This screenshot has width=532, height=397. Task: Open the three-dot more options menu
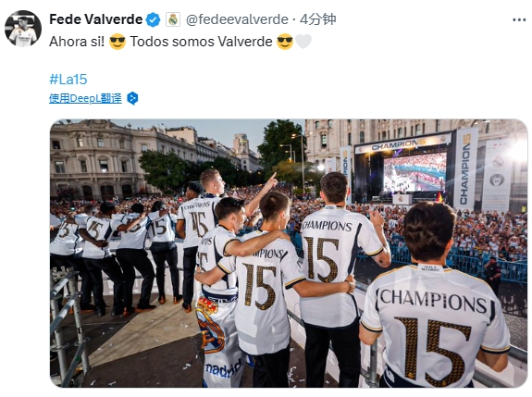point(519,20)
